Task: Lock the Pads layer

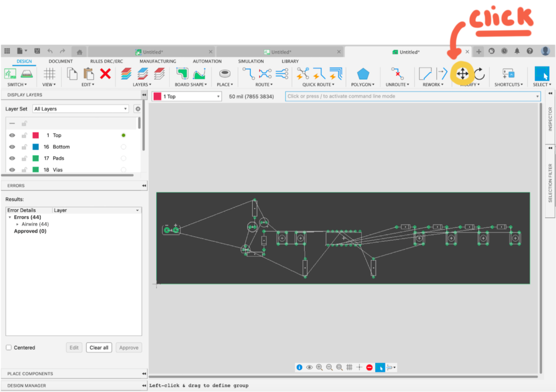Action: (x=24, y=158)
